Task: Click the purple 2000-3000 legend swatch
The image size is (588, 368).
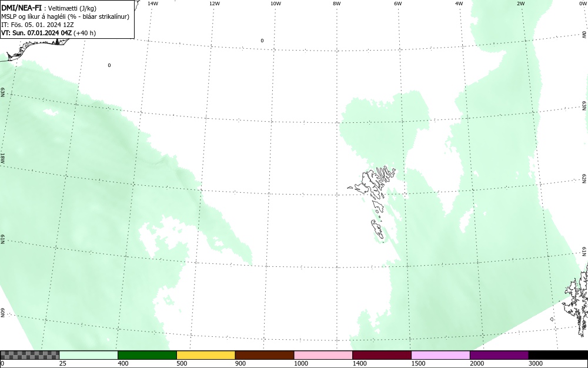Action: click(x=499, y=355)
